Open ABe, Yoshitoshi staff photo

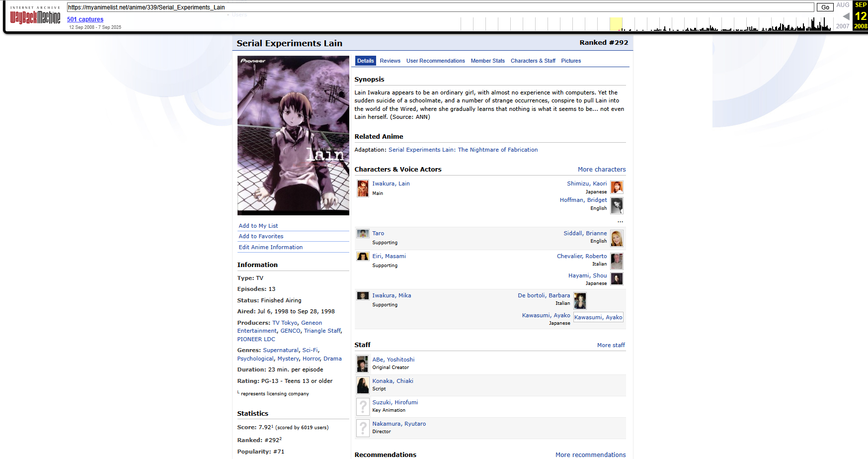click(x=363, y=364)
